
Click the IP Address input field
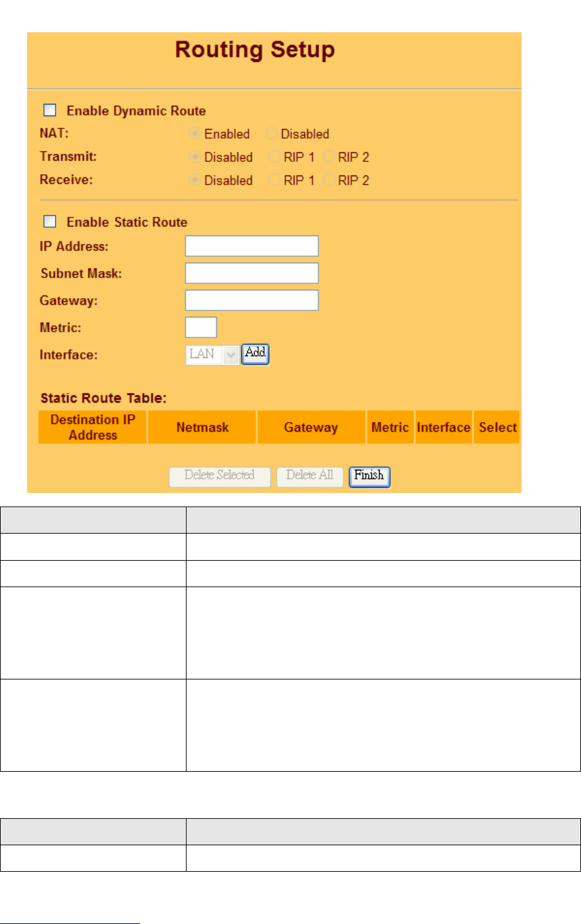pos(252,246)
